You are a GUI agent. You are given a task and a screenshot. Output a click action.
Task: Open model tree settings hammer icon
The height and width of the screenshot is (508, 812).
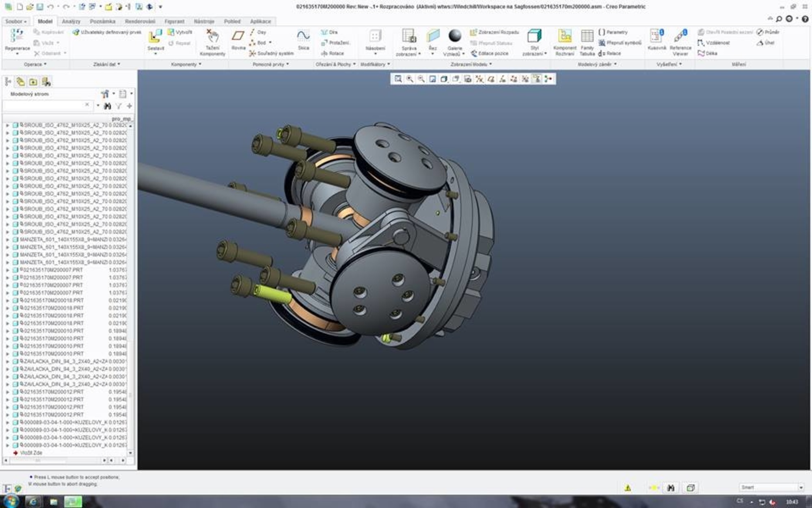click(x=105, y=94)
